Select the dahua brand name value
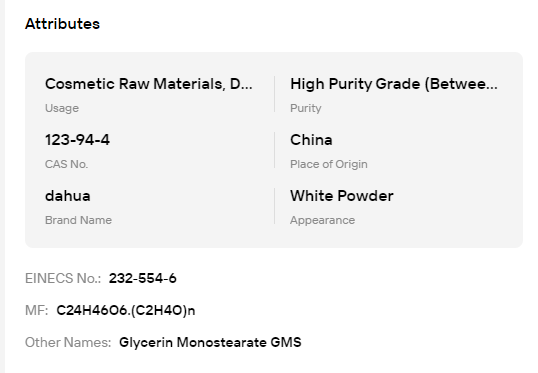This screenshot has width=538, height=373. [68, 196]
